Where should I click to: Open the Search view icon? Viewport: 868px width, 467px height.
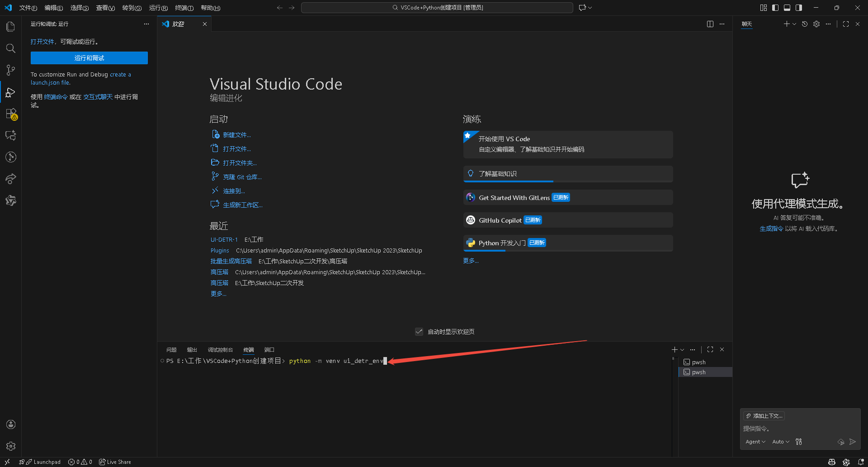tap(11, 48)
